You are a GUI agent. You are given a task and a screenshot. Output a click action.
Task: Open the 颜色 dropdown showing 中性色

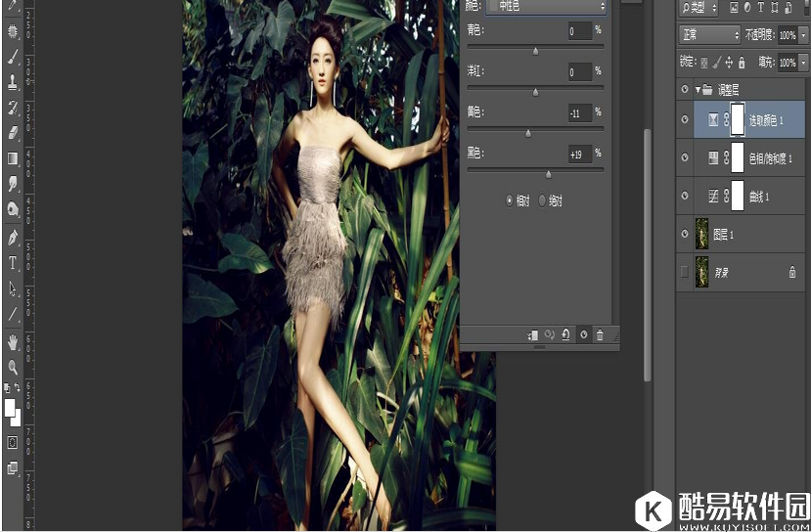pos(547,6)
